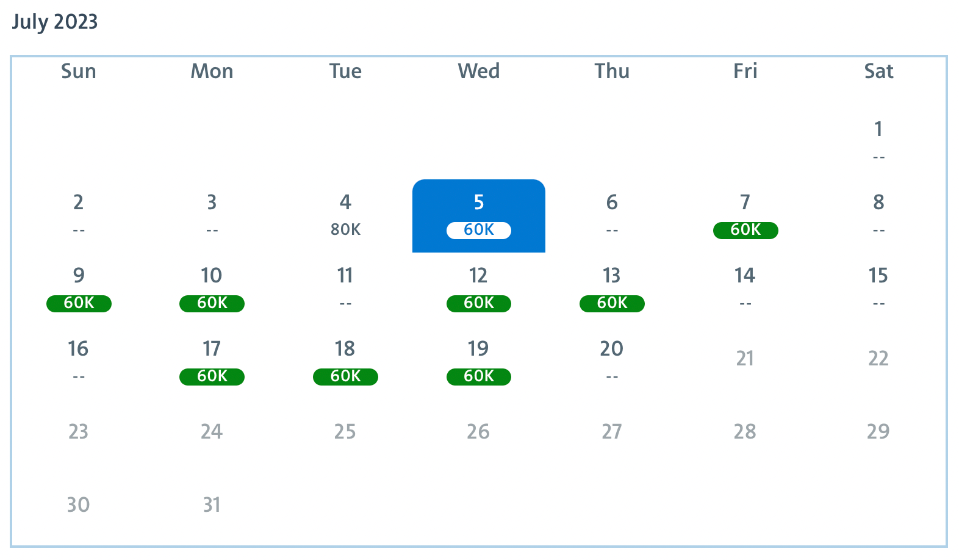The width and height of the screenshot is (959, 560).
Task: Click the Wed column header
Action: 478,71
